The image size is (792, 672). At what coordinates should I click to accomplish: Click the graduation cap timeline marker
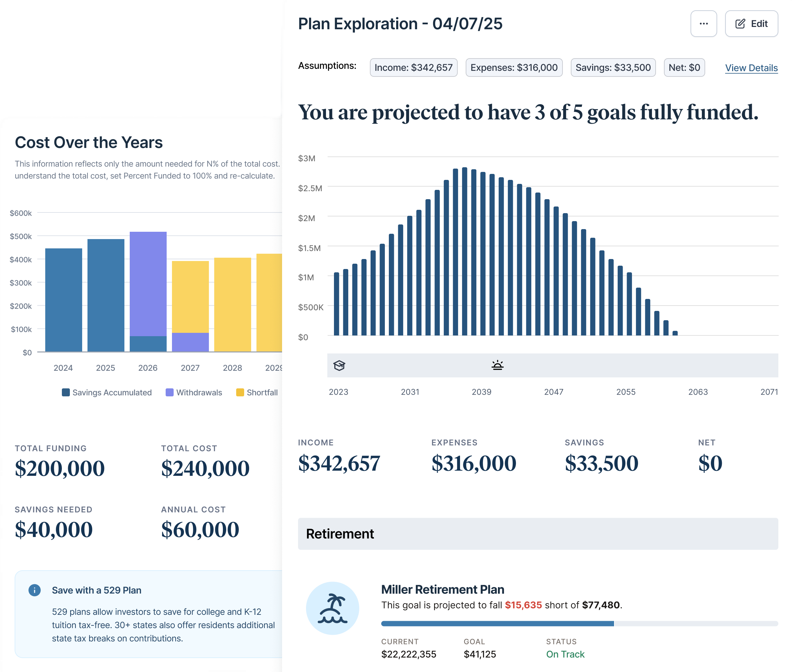tap(339, 365)
